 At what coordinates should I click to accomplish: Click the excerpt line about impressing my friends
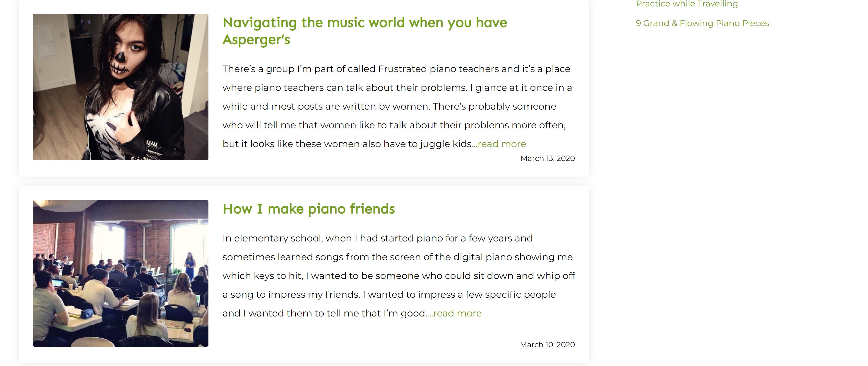[389, 294]
